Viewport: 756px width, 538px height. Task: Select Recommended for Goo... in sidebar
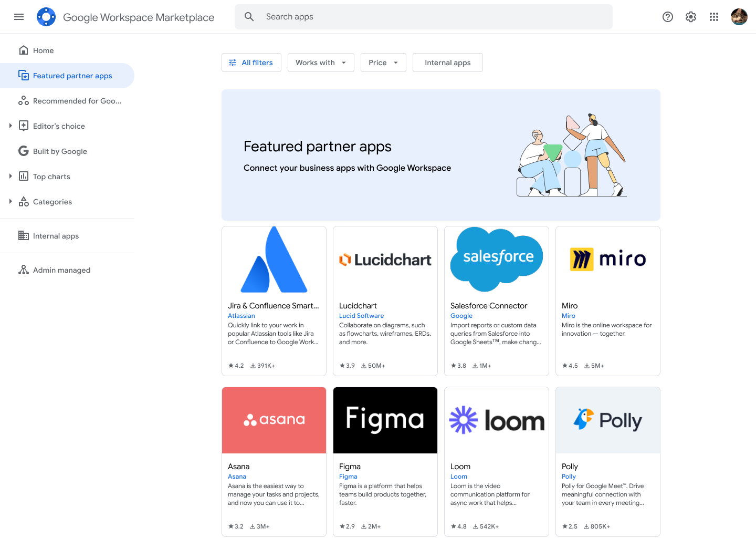(x=67, y=101)
